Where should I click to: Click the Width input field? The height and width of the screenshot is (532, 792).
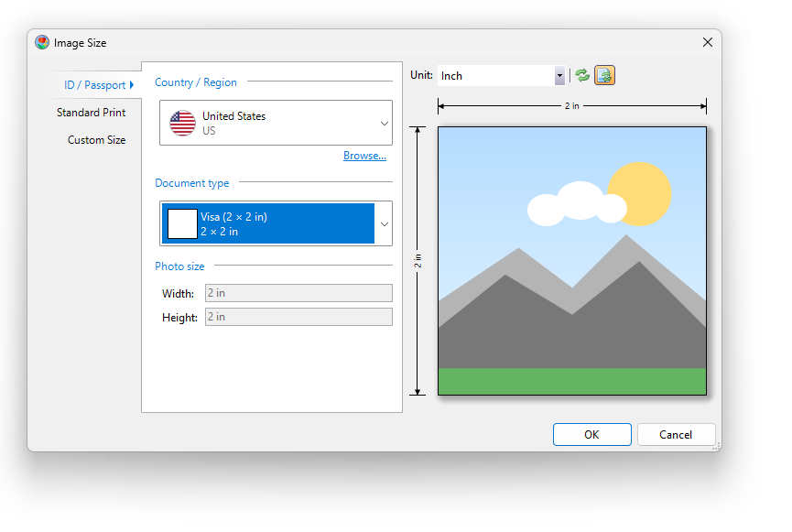(x=298, y=293)
